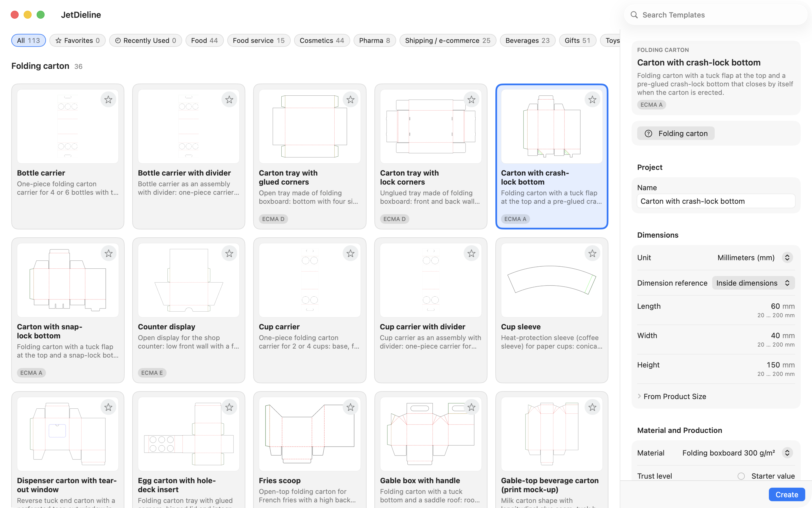Screen dimensions: 812x508
Task: Select the Cup sleeve template thumbnail
Action: click(551, 280)
